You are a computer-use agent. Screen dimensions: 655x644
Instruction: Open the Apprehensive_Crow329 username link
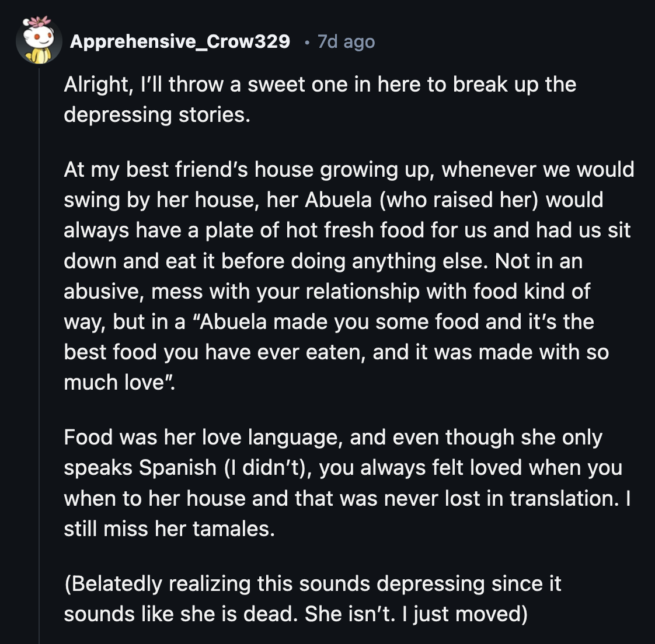(180, 41)
